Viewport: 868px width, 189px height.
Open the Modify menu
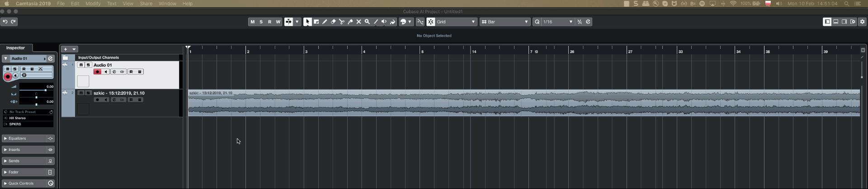click(x=93, y=3)
